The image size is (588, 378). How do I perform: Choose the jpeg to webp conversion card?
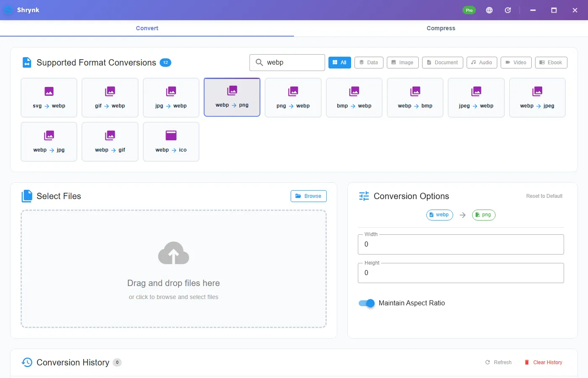(x=476, y=97)
